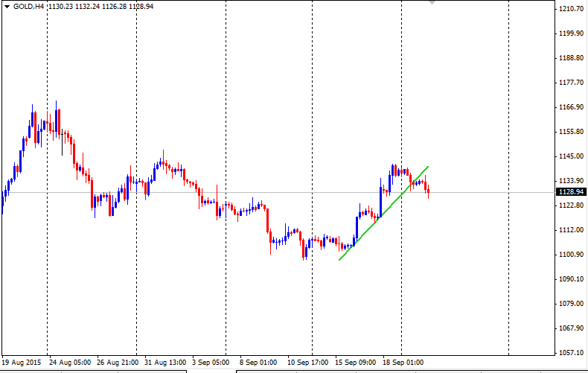The image size is (588, 373).
Task: Click the 1188.80 price axis label
Action: (571, 58)
